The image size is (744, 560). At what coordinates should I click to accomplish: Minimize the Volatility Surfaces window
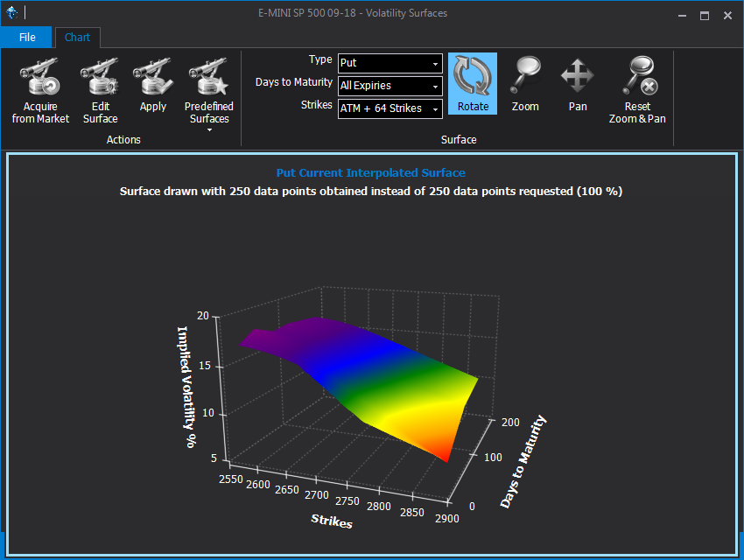pos(682,15)
